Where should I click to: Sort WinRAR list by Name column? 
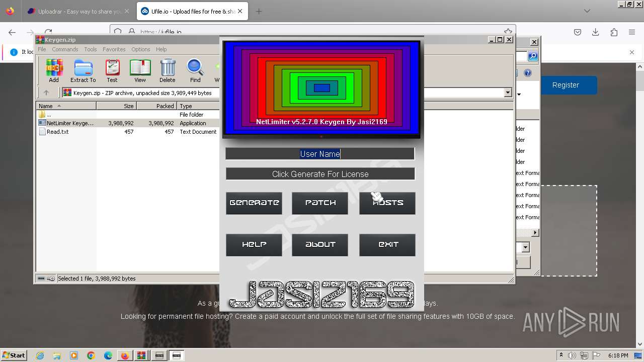[66, 106]
